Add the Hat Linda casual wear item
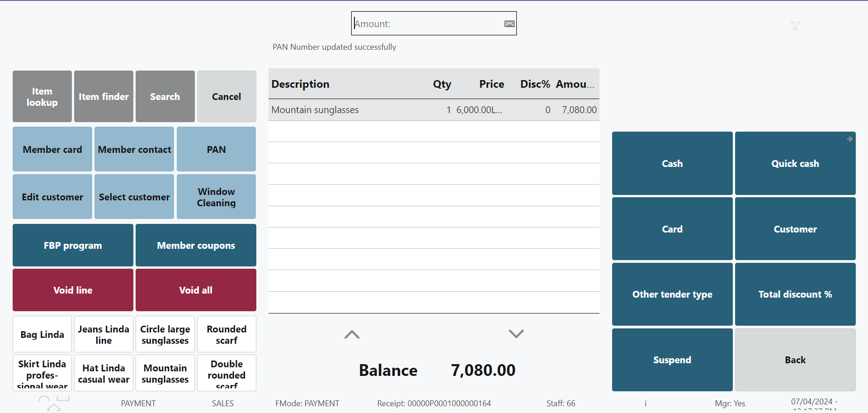Image resolution: width=868 pixels, height=413 pixels. (104, 373)
